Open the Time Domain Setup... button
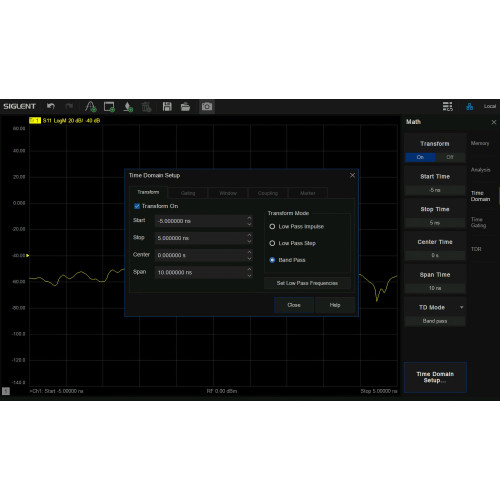 point(435,377)
